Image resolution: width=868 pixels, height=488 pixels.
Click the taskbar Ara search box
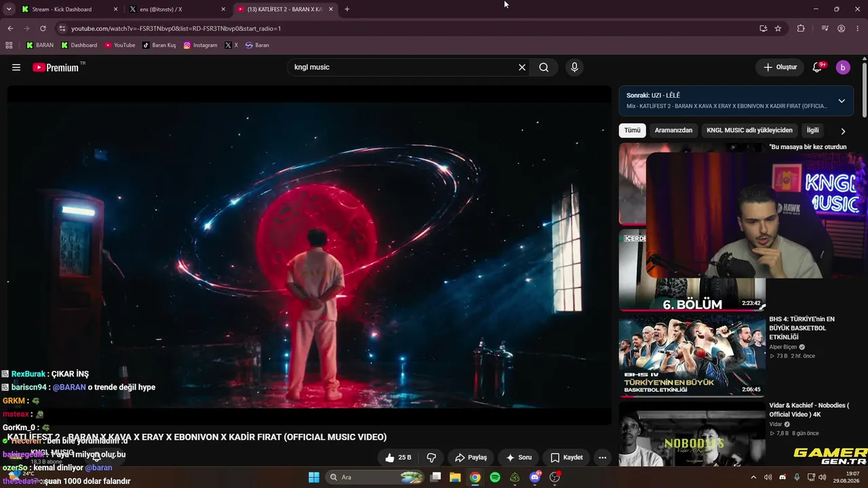coord(376,477)
